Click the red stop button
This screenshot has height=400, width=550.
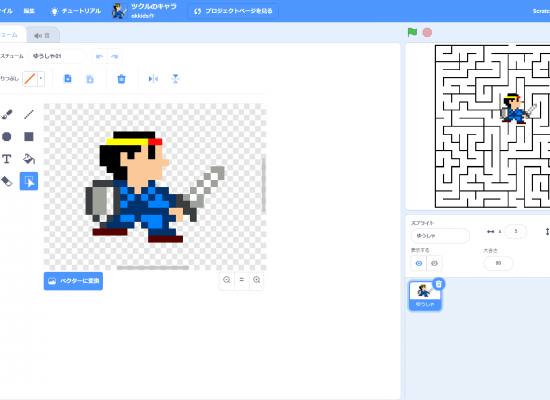point(427,33)
